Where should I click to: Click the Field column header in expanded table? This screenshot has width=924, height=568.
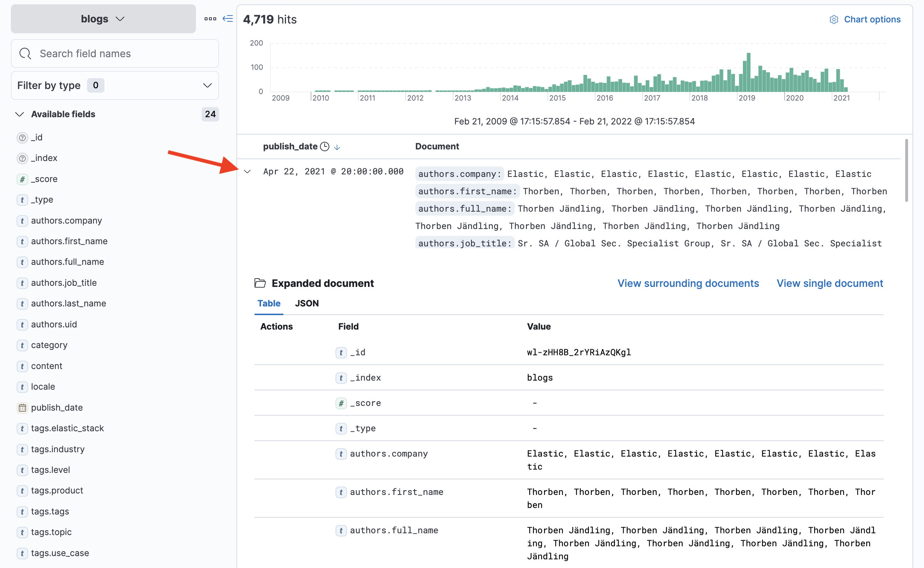tap(348, 326)
